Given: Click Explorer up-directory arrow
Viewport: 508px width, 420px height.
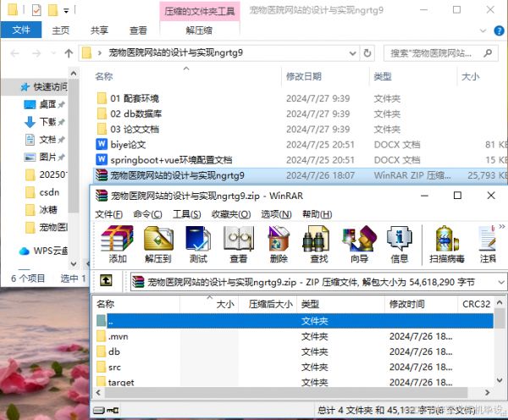Looking at the screenshot, I should (x=69, y=53).
